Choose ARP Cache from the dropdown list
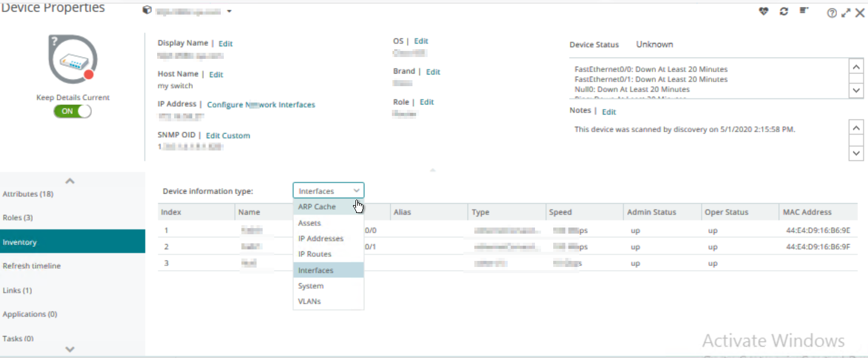Viewport: 868px width, 358px height. (x=328, y=207)
